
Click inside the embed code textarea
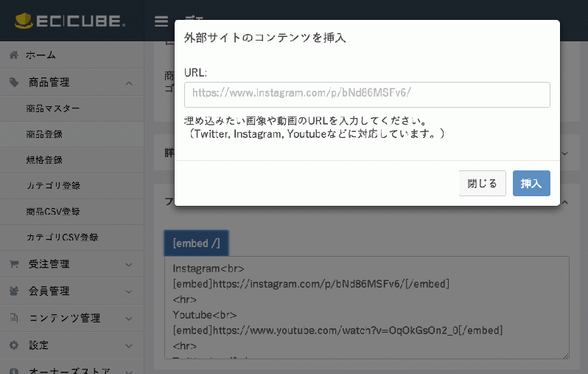tap(367, 308)
